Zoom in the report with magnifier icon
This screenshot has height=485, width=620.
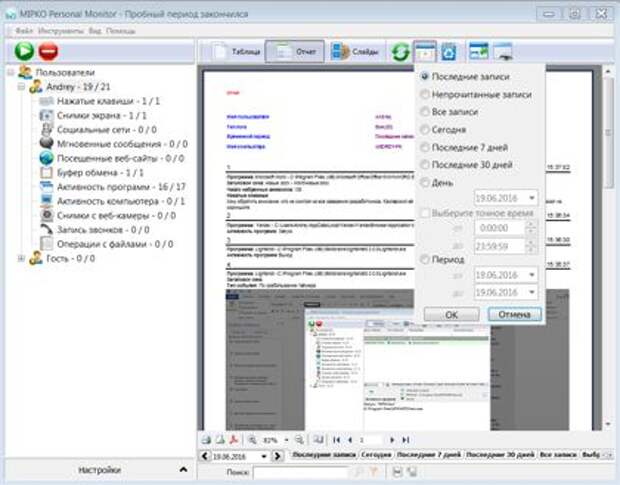pos(252,440)
